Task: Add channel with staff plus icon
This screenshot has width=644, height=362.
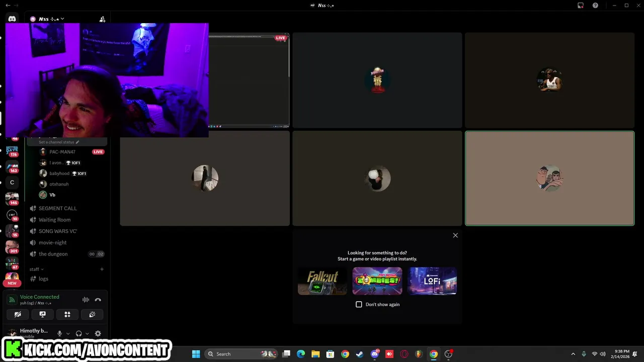Action: pos(102,269)
